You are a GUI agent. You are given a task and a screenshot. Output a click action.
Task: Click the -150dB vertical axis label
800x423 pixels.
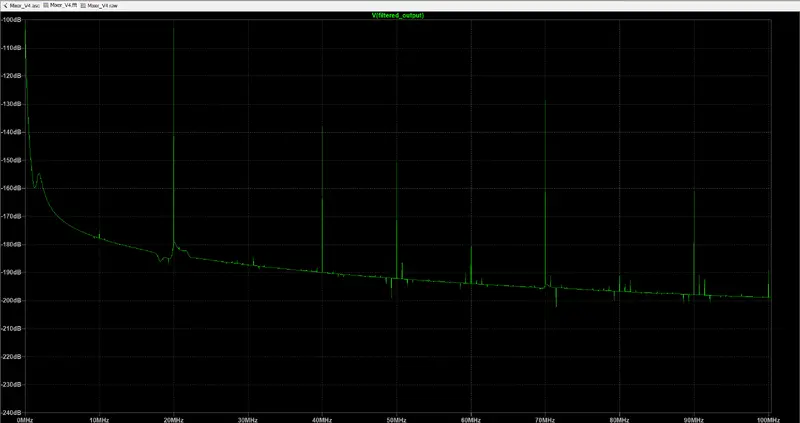(11, 160)
